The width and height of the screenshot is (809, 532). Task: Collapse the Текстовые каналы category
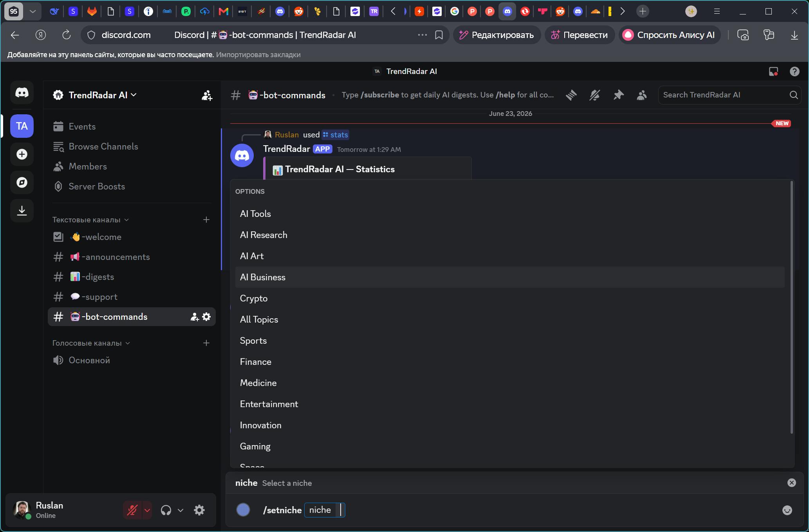(90, 220)
